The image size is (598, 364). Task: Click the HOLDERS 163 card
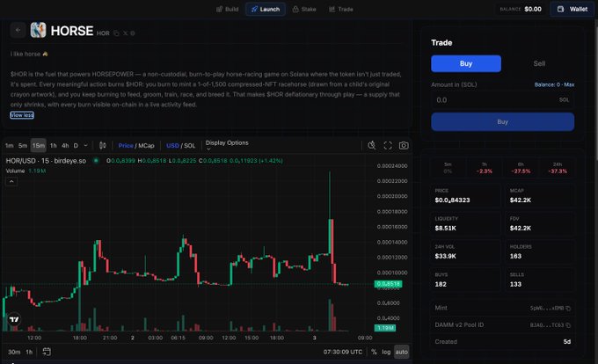(x=540, y=251)
